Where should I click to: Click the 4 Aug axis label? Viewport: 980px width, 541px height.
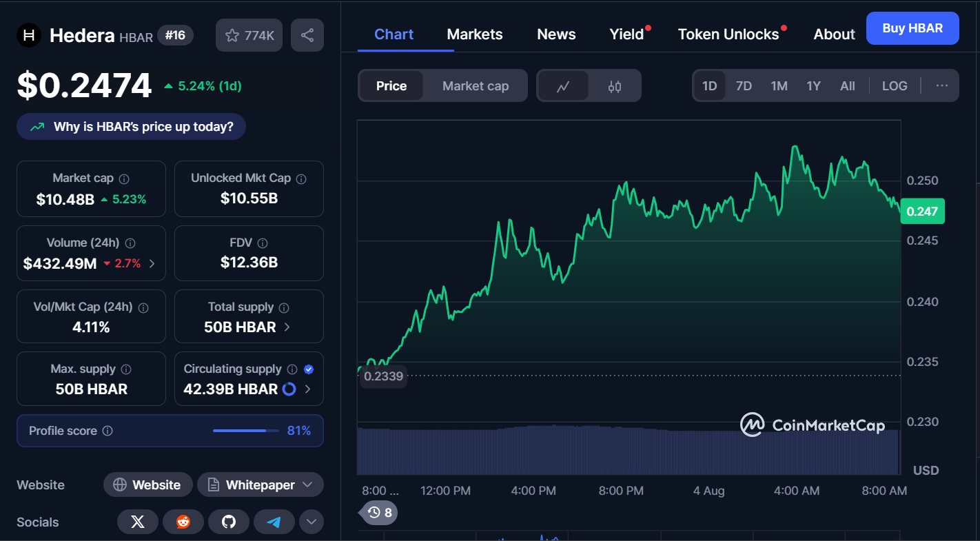pos(709,491)
